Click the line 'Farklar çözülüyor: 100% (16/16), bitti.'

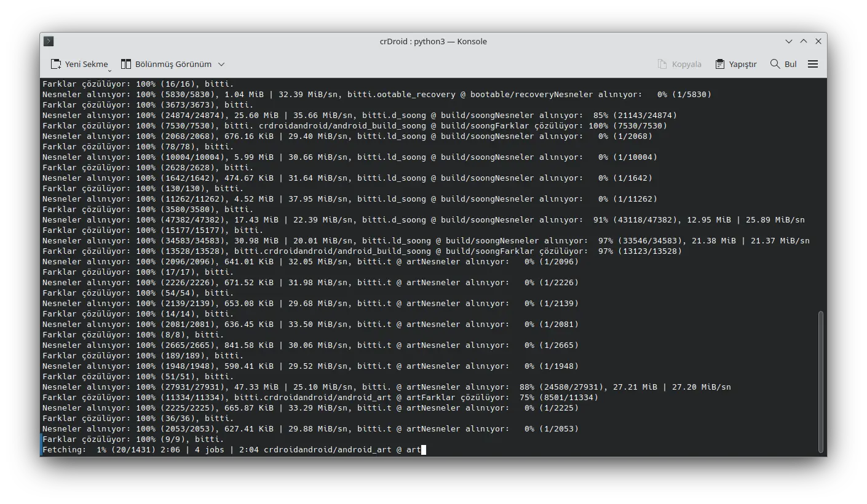tap(138, 84)
